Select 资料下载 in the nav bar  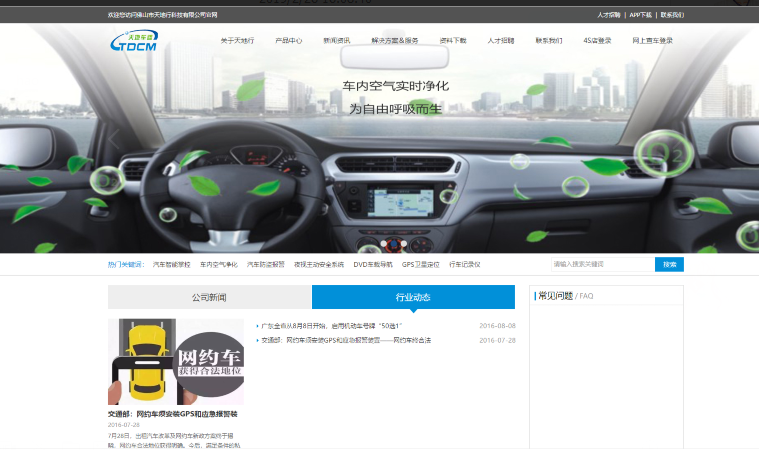coord(453,41)
